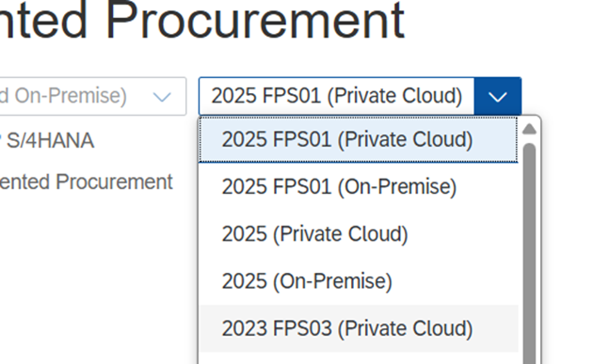Pick the grey-hovered version entry in list
The height and width of the screenshot is (364, 593).
pos(358,328)
